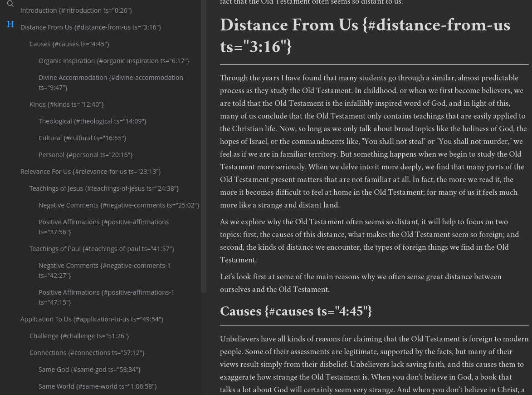Select the blue H headings outline icon

10,24
